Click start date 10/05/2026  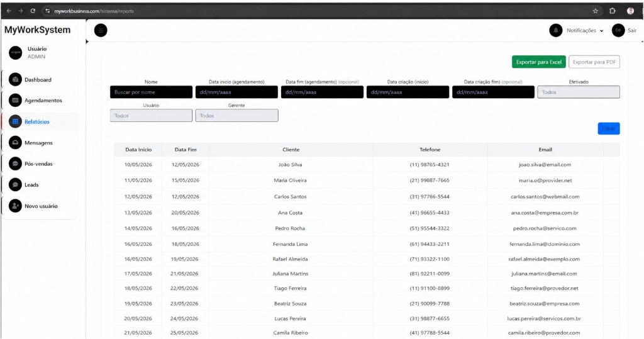pyautogui.click(x=138, y=164)
